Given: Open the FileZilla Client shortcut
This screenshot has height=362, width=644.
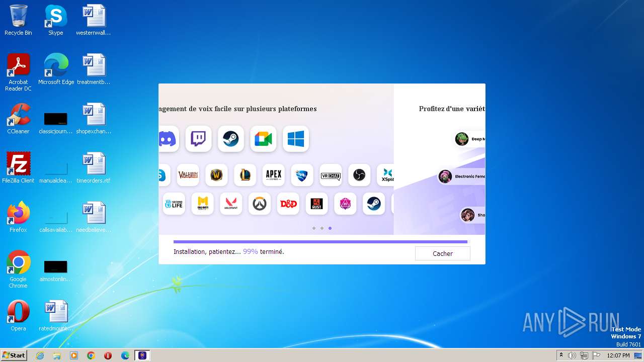Looking at the screenshot, I should (x=18, y=168).
